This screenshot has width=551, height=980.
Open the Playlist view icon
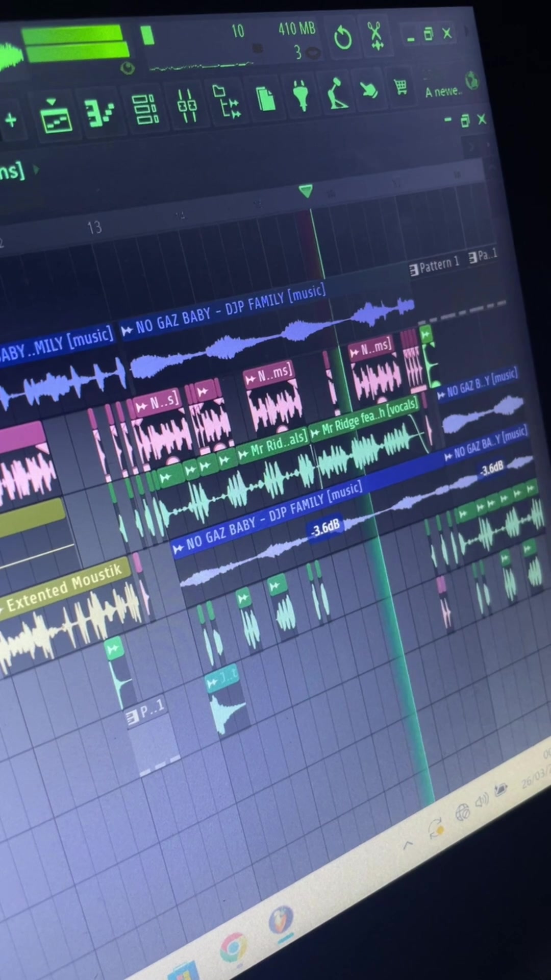point(56,121)
